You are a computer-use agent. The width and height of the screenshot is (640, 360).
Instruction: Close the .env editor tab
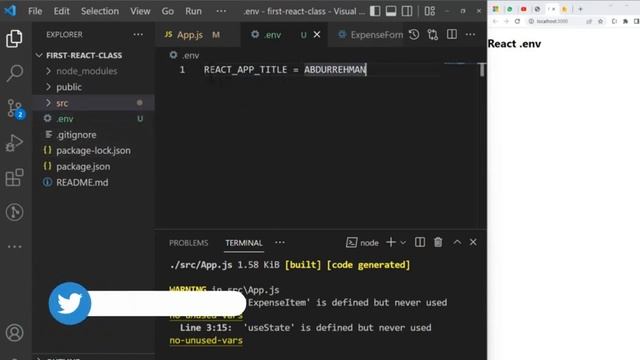pos(317,35)
